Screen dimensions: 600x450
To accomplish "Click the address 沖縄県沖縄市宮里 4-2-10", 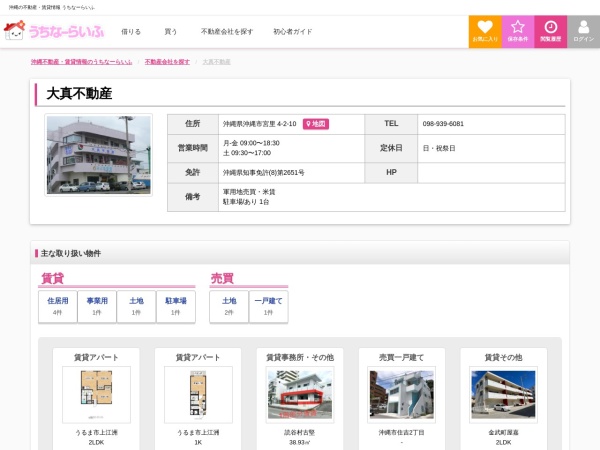I will click(x=260, y=124).
